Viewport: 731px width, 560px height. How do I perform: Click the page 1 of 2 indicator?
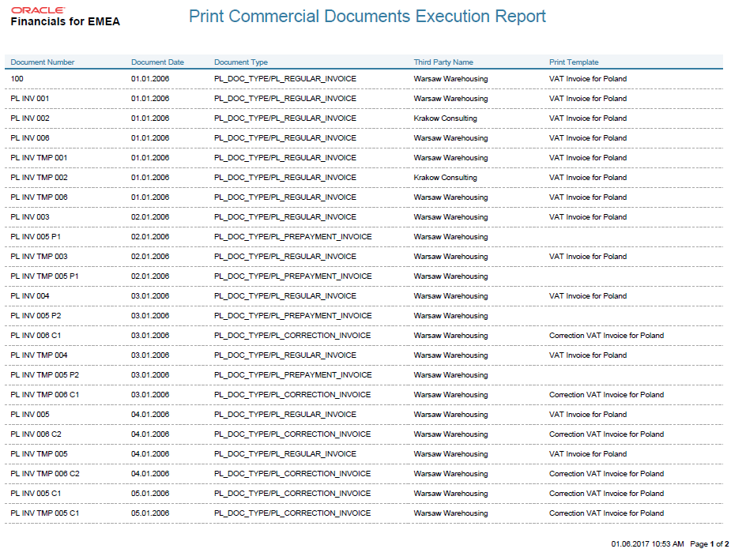(709, 544)
